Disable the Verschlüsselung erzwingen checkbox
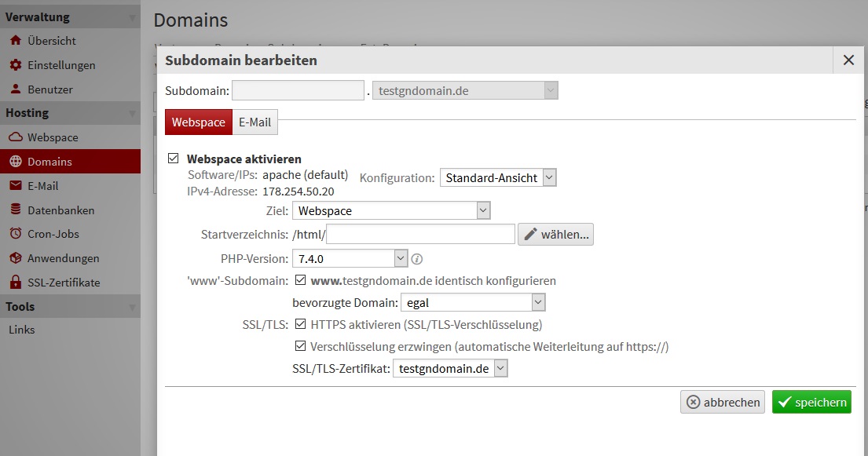This screenshot has width=868, height=456. [300, 346]
